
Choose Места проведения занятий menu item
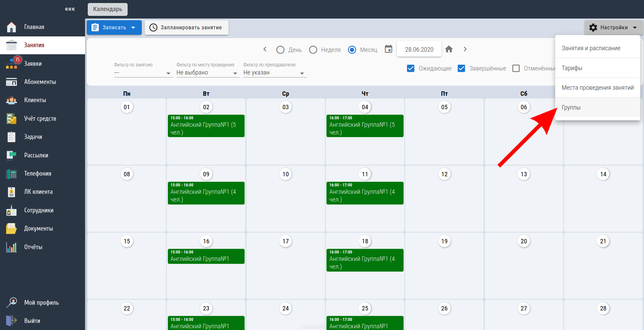coord(598,88)
